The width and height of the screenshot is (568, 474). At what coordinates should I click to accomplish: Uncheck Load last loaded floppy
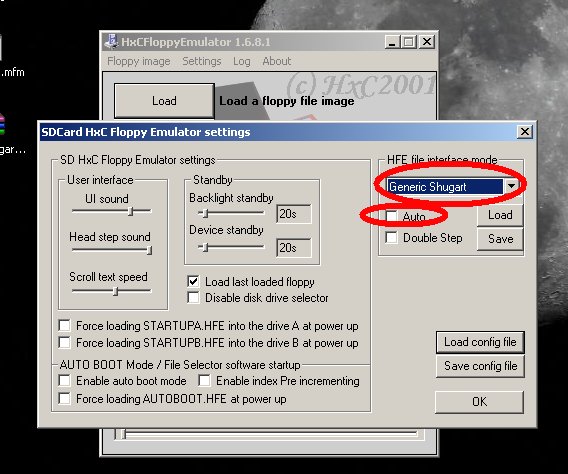click(193, 281)
